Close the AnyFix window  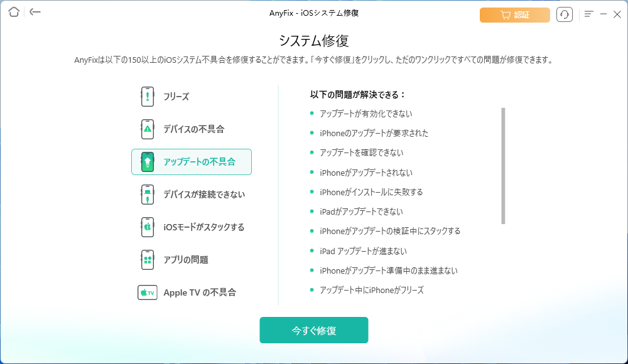(x=617, y=14)
